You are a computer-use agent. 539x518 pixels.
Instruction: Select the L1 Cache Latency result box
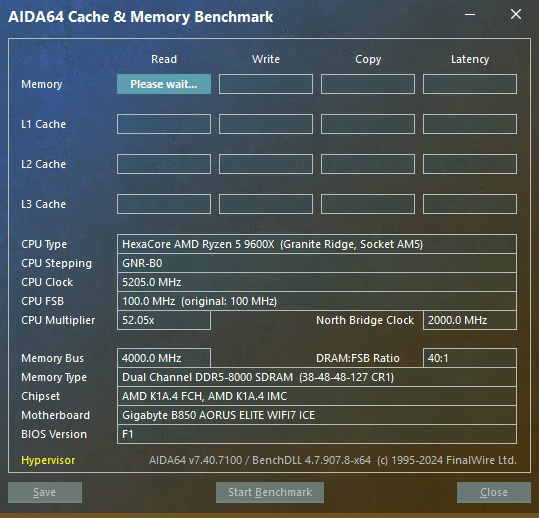point(470,124)
